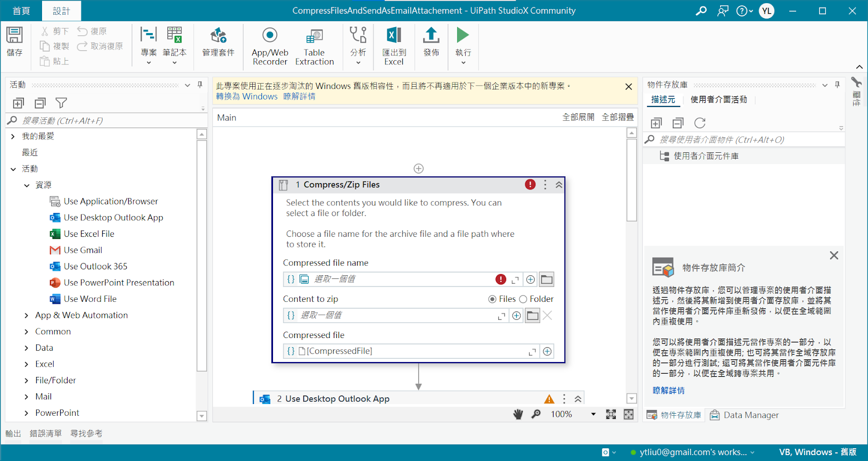The image size is (868, 461).
Task: Browse folder for Compressed file name
Action: pyautogui.click(x=547, y=279)
